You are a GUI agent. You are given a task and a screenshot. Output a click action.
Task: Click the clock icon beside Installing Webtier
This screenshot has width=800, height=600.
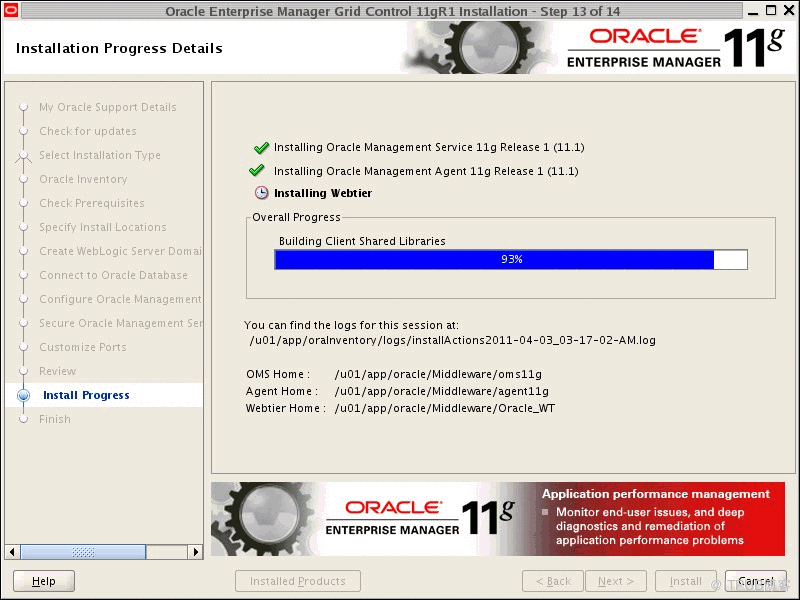pyautogui.click(x=261, y=193)
